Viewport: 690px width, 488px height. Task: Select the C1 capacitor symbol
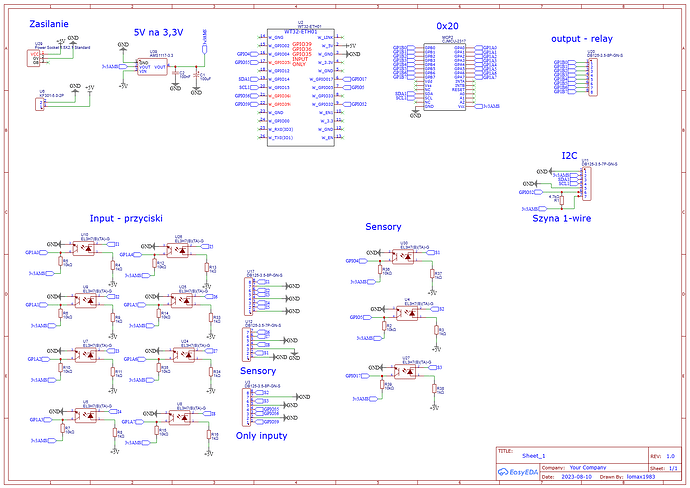(196, 75)
